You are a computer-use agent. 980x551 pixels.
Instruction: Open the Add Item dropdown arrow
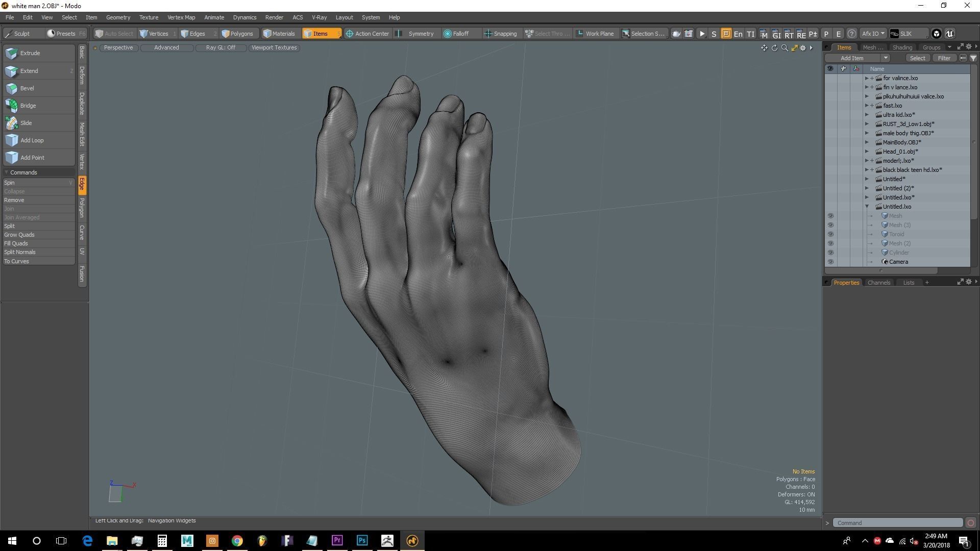pyautogui.click(x=886, y=58)
